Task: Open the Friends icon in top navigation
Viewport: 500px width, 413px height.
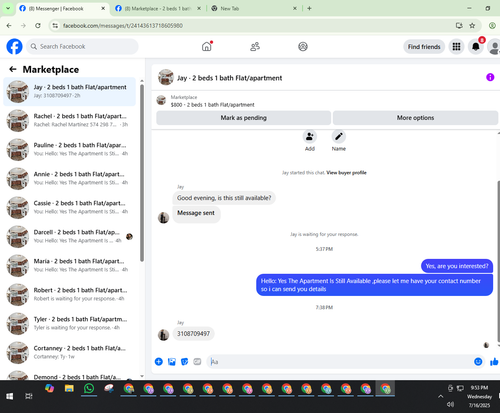Action: [x=255, y=47]
